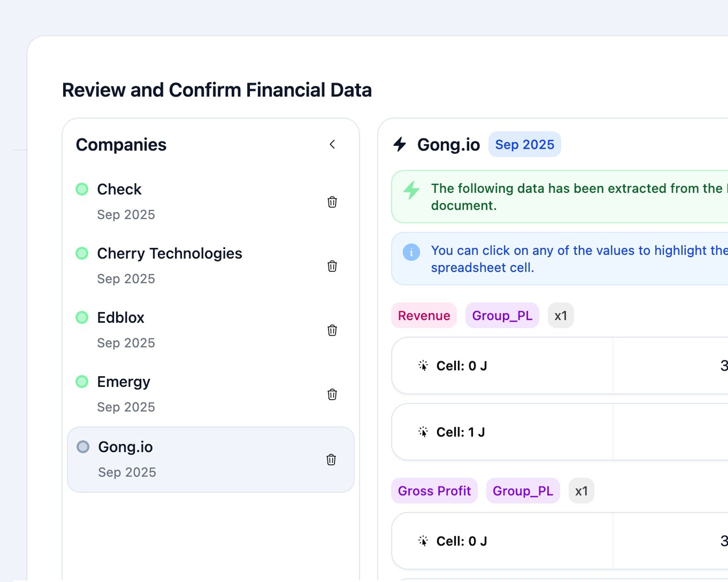Highlight spreadsheet cell via Cell: 0 J row
The height and width of the screenshot is (582, 728).
pyautogui.click(x=460, y=366)
